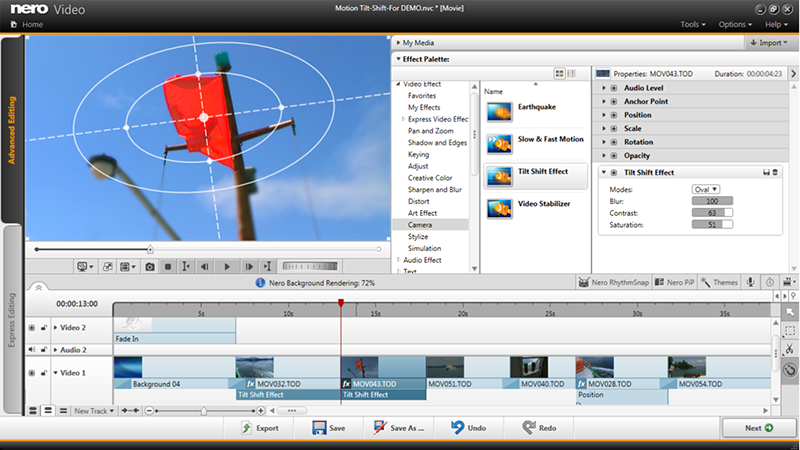Go to the next timeline marker
Image resolution: width=800 pixels, height=450 pixels.
pyautogui.click(x=785, y=296)
